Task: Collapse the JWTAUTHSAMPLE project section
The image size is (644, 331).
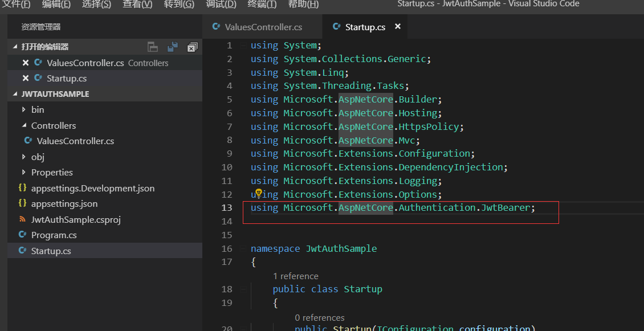Action: click(x=16, y=94)
